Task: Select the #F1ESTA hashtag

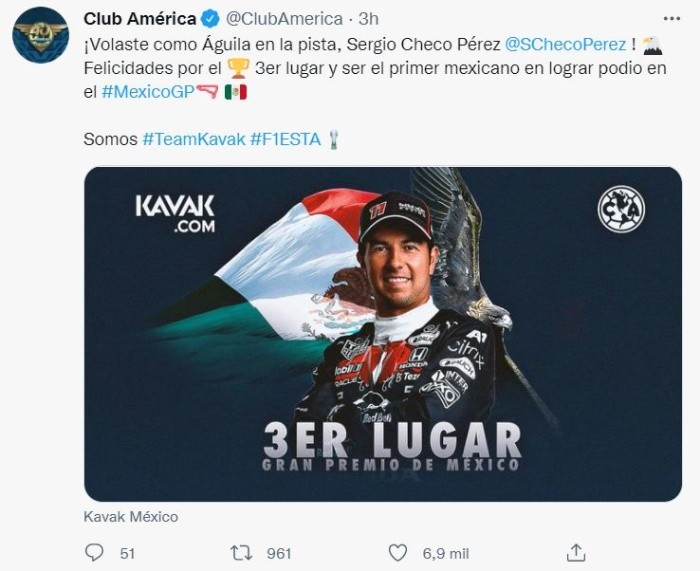Action: point(286,139)
